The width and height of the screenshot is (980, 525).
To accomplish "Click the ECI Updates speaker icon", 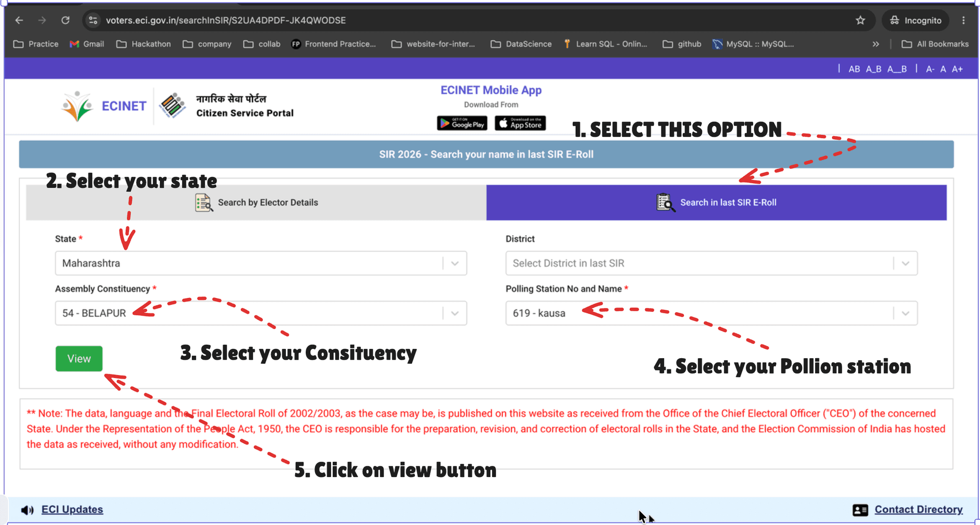I will tap(28, 510).
